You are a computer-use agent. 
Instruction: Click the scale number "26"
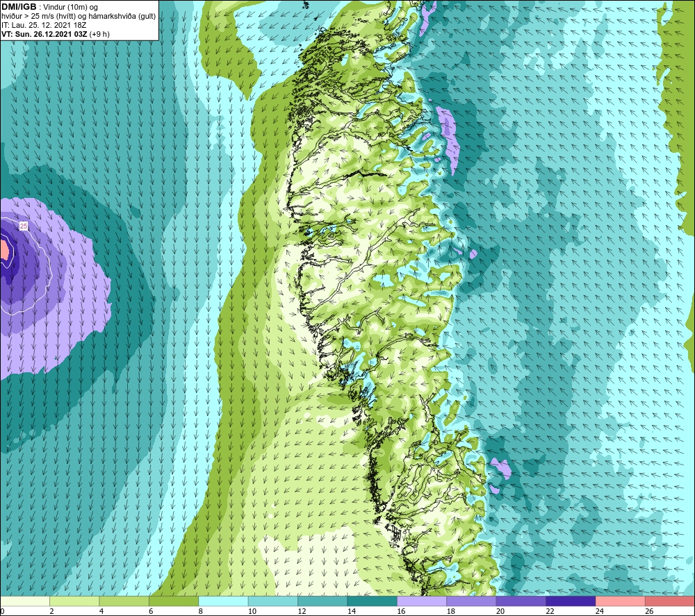pos(649,611)
